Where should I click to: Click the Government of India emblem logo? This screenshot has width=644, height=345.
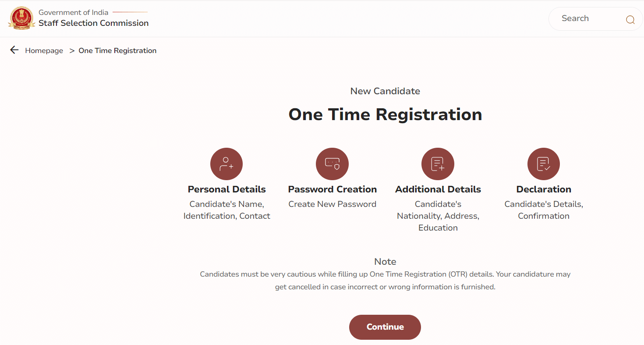[21, 18]
